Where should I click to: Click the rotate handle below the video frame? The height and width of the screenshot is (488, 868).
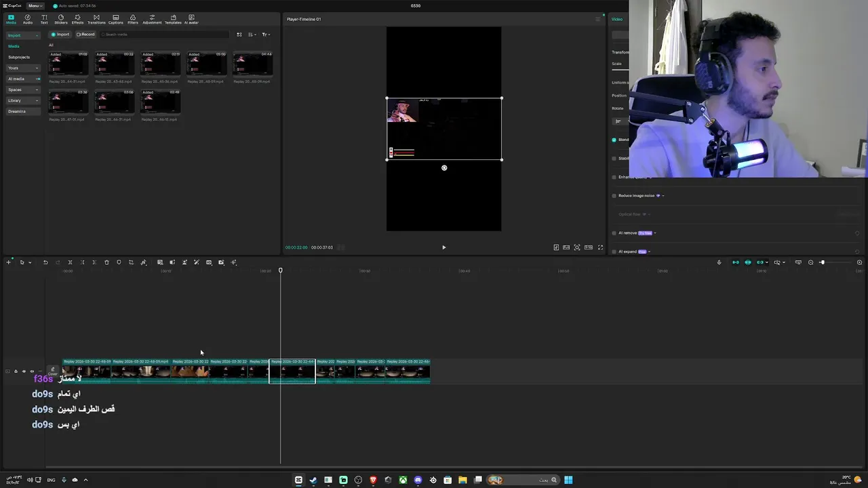coord(444,168)
